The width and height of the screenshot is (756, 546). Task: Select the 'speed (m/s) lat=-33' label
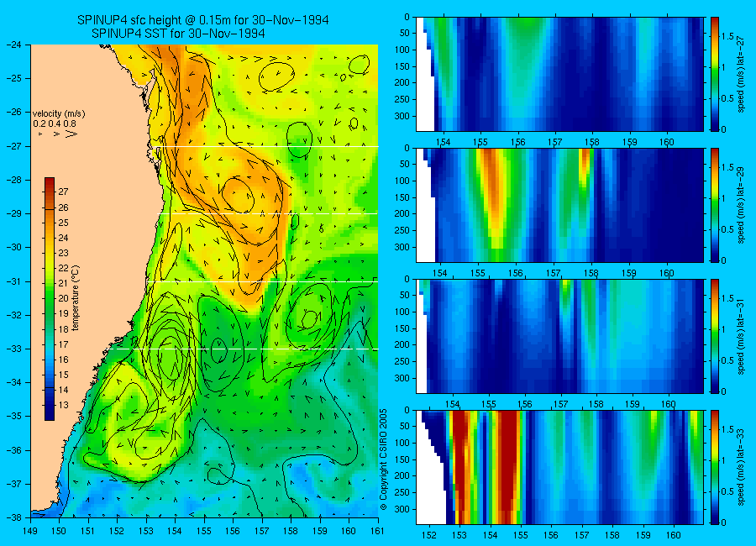click(742, 467)
